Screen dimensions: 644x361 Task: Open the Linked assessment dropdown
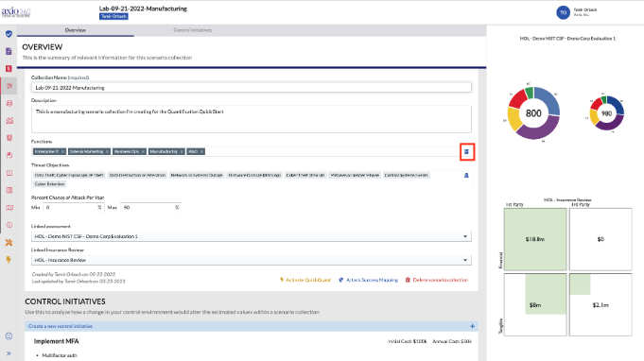(252, 236)
